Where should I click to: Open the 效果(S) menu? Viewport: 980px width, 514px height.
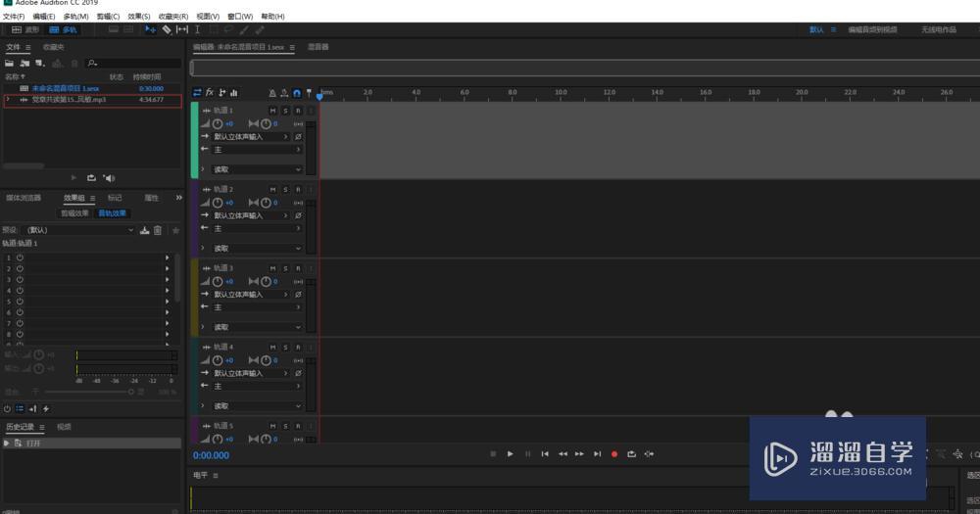[139, 17]
